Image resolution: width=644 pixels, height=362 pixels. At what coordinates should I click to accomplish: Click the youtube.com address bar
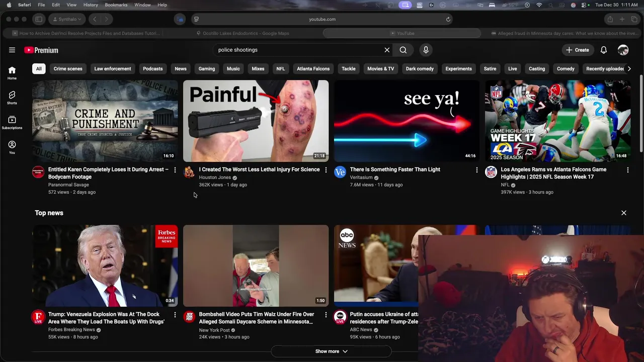point(322,19)
